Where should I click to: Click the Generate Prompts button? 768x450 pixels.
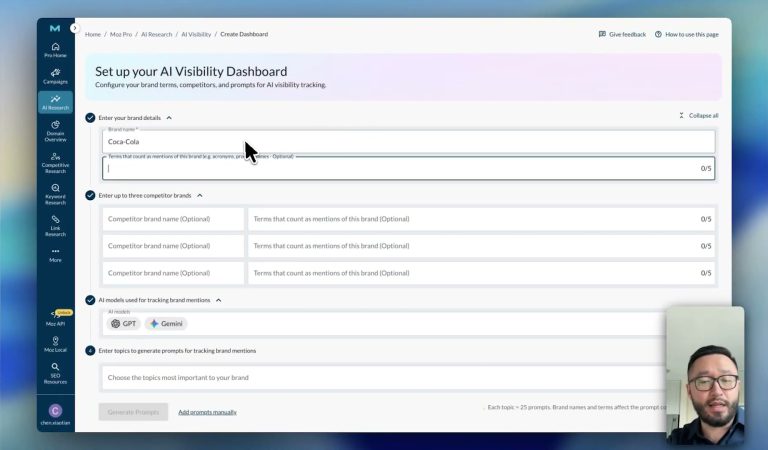pyautogui.click(x=133, y=412)
